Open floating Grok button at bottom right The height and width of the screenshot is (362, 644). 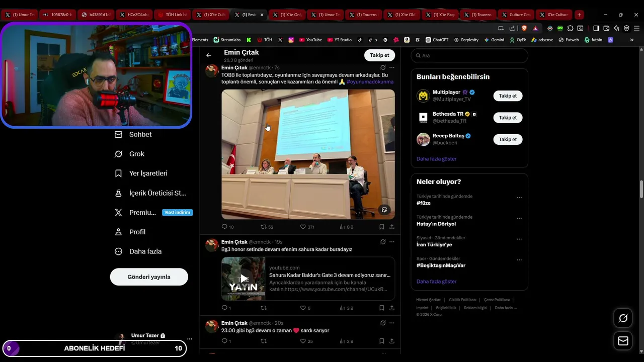click(623, 318)
